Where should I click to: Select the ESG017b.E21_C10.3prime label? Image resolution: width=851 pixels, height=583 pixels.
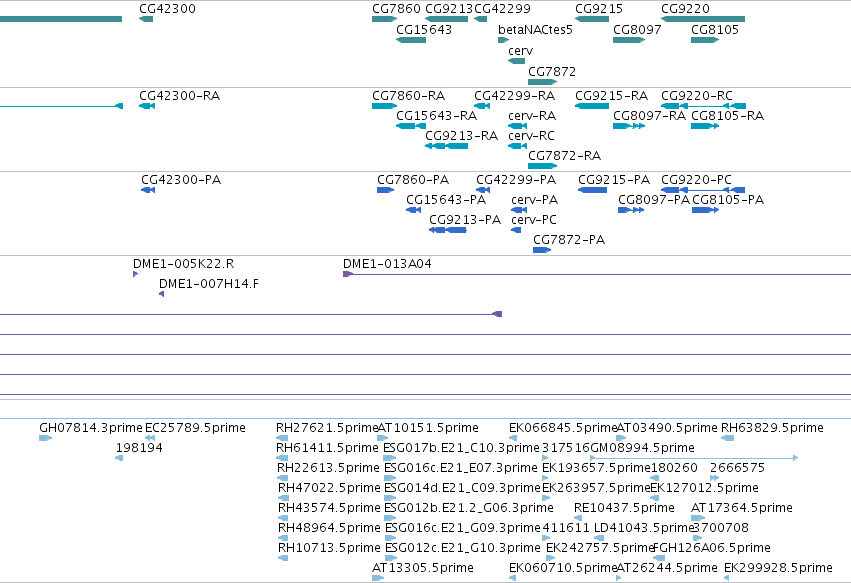[x=461, y=448]
